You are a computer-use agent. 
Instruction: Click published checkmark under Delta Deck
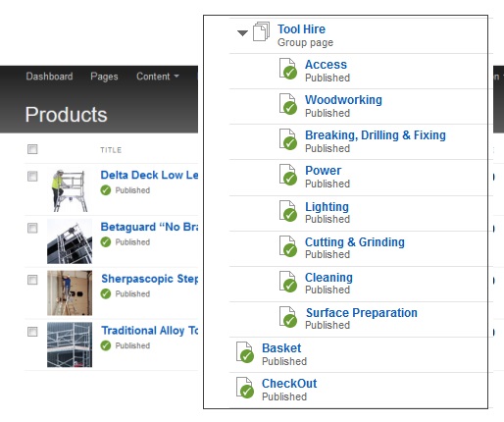click(x=106, y=190)
